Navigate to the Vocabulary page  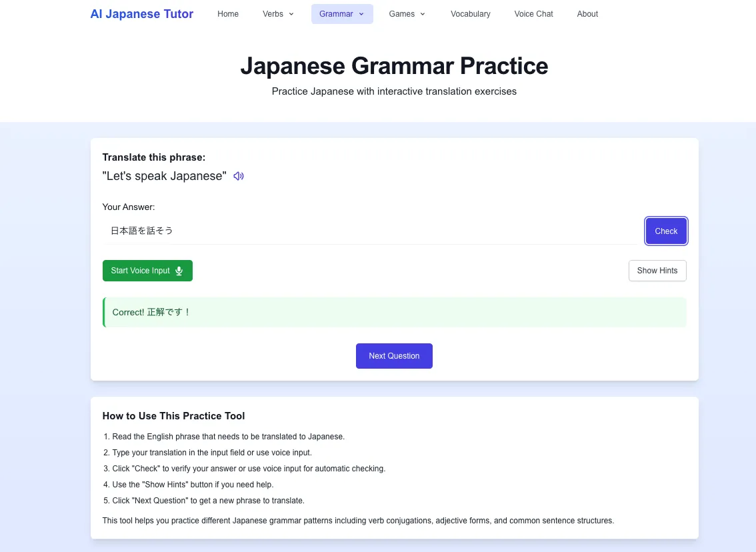click(470, 14)
